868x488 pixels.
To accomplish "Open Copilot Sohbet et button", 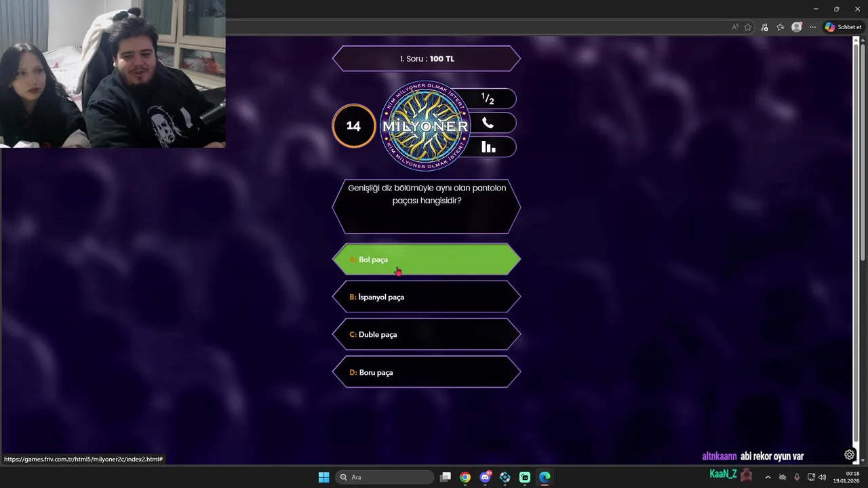I will coord(843,27).
